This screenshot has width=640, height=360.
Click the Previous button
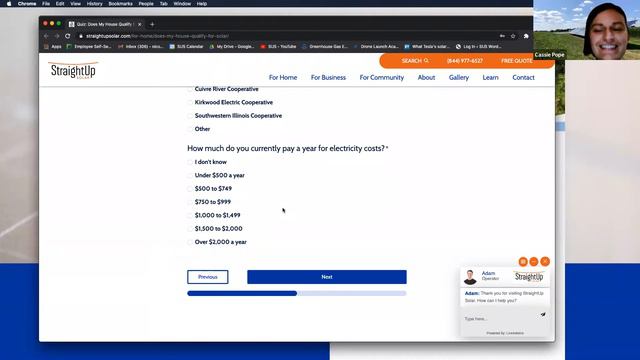[208, 277]
